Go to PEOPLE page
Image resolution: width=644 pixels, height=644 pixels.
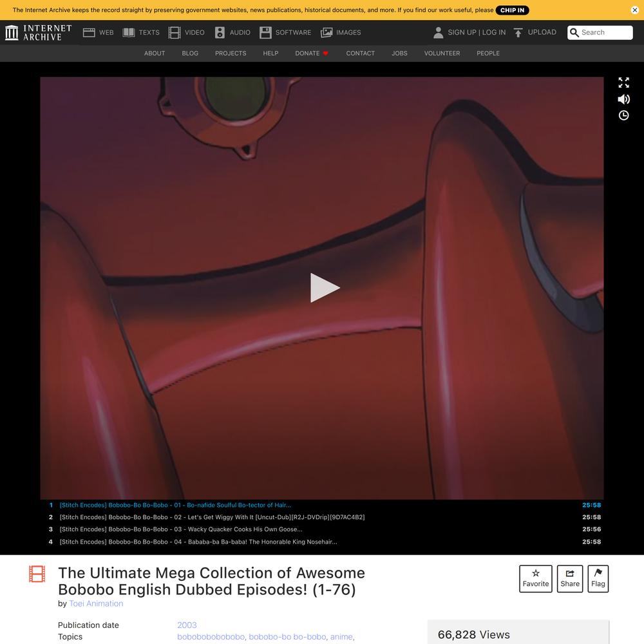[488, 53]
